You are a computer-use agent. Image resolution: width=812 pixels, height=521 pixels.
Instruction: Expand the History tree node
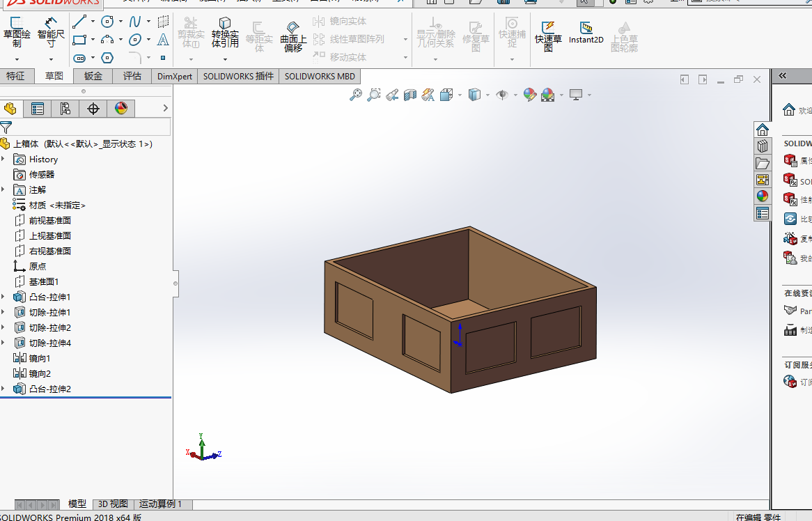pos(3,159)
